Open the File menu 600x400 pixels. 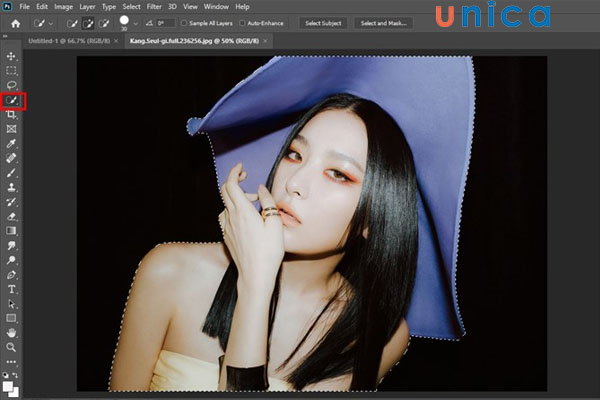pos(24,7)
